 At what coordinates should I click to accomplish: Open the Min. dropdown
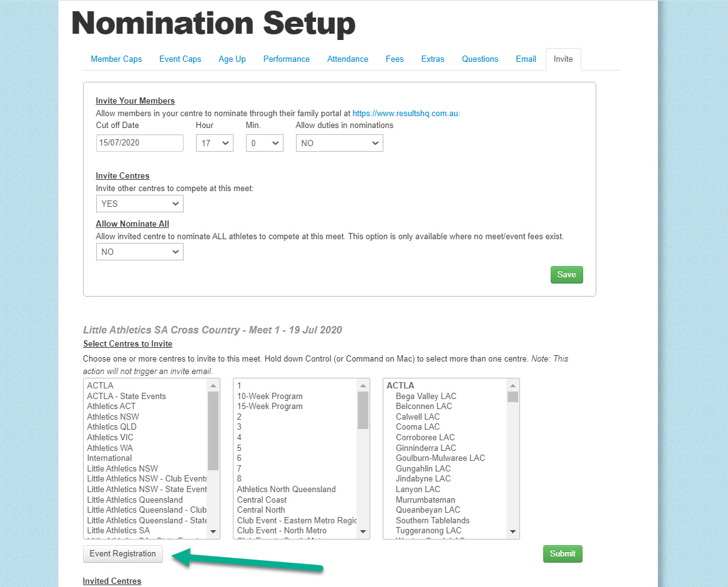[264, 143]
